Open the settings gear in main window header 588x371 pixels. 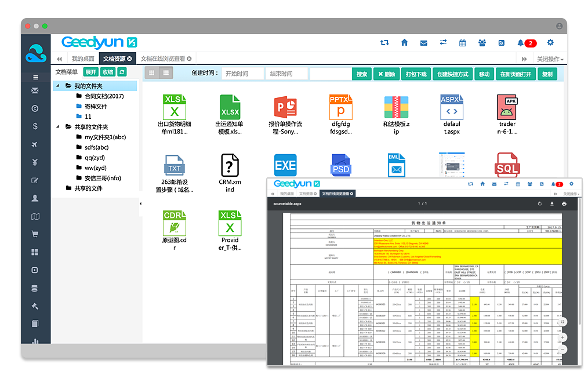pos(550,42)
